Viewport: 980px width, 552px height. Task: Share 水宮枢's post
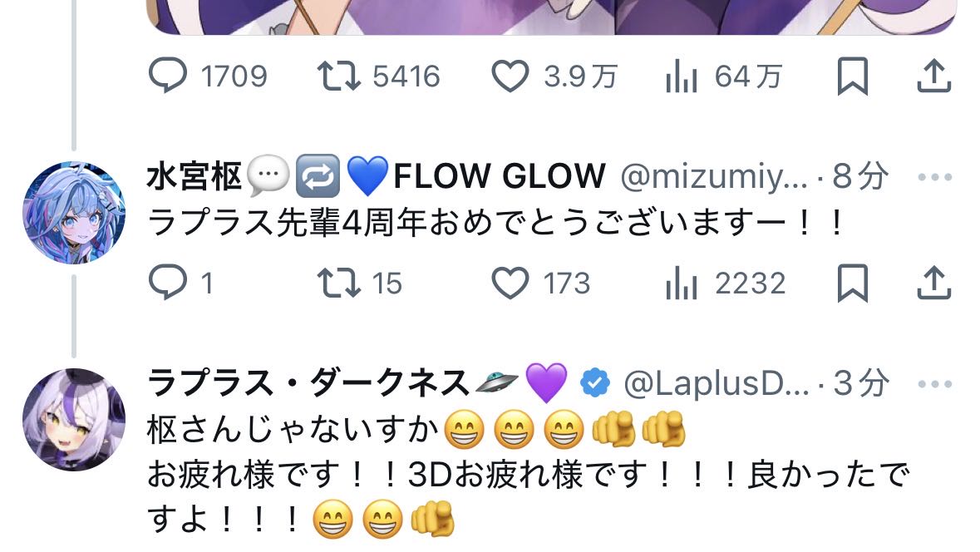coord(933,283)
